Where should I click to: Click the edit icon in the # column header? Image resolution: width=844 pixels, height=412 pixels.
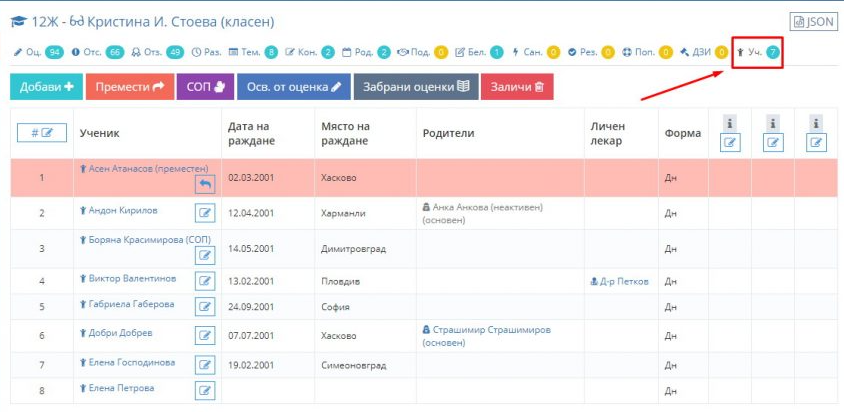tap(41, 132)
